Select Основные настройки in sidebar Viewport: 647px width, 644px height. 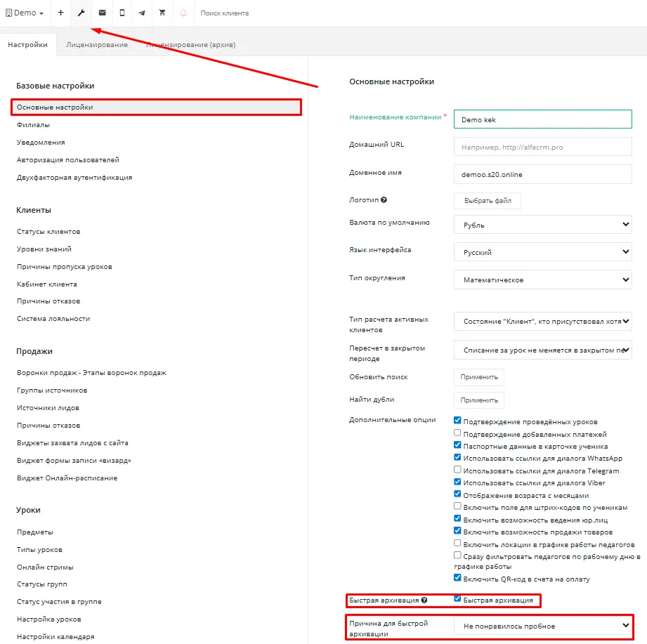tap(157, 107)
